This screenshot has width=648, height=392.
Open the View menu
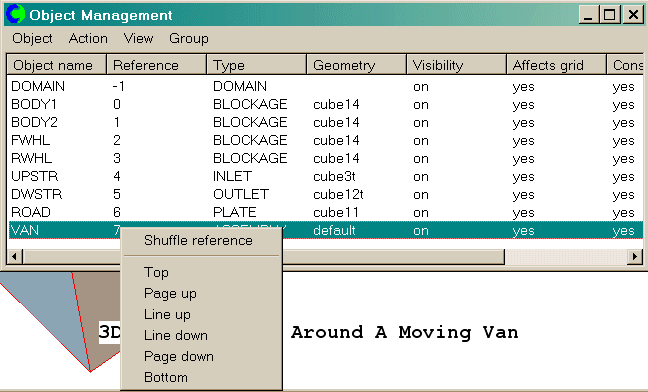click(138, 38)
